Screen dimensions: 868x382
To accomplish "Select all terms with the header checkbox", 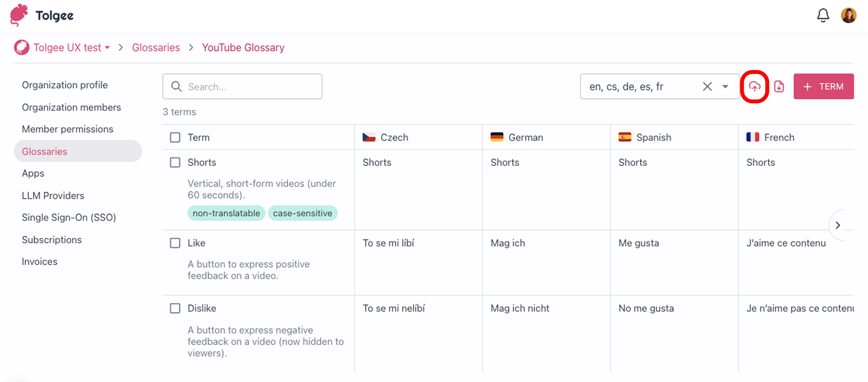I will 175,137.
